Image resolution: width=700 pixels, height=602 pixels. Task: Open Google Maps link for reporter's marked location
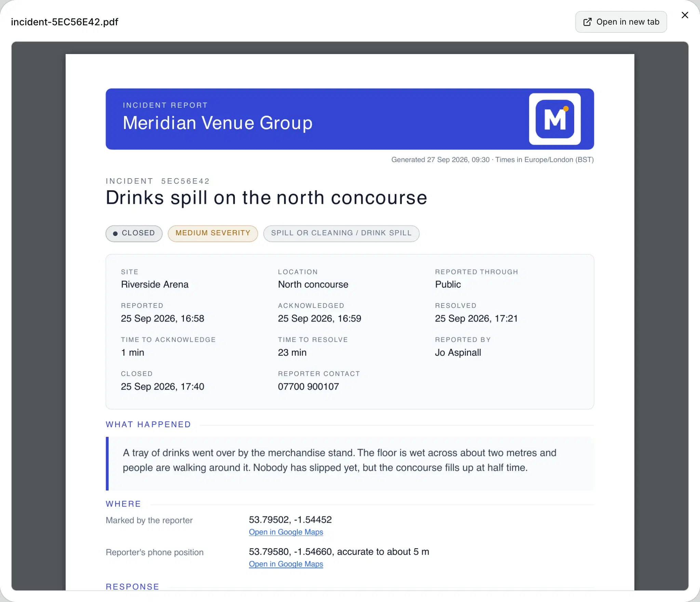tap(286, 532)
